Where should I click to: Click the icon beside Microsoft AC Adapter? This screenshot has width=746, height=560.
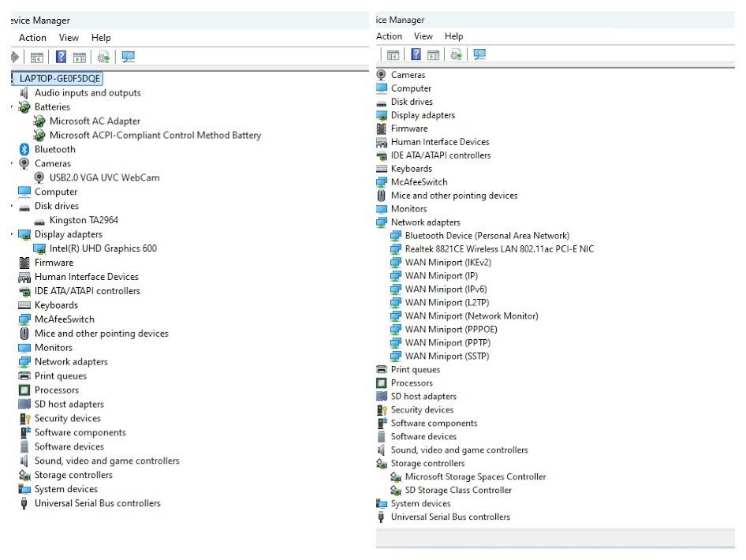[x=39, y=121]
